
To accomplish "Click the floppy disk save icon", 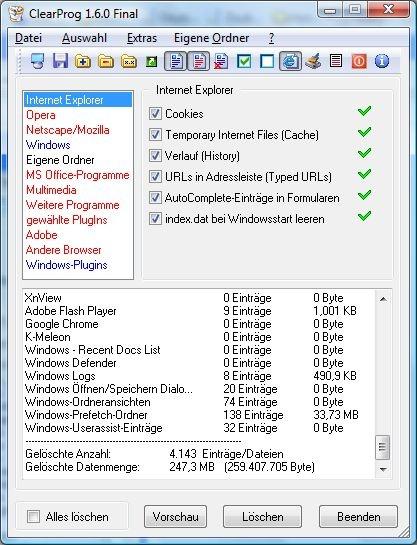I will coord(60,61).
